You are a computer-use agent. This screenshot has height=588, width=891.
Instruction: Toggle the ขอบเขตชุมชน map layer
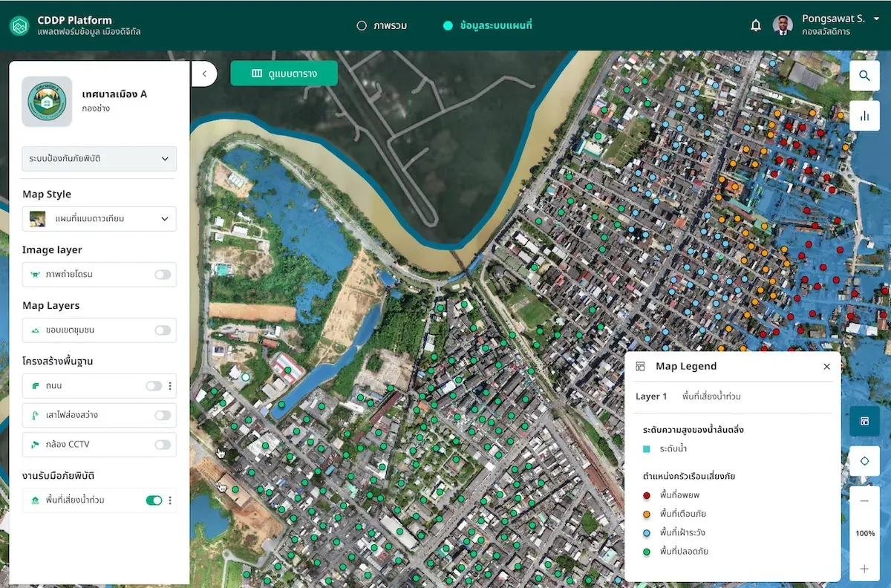[x=163, y=330]
